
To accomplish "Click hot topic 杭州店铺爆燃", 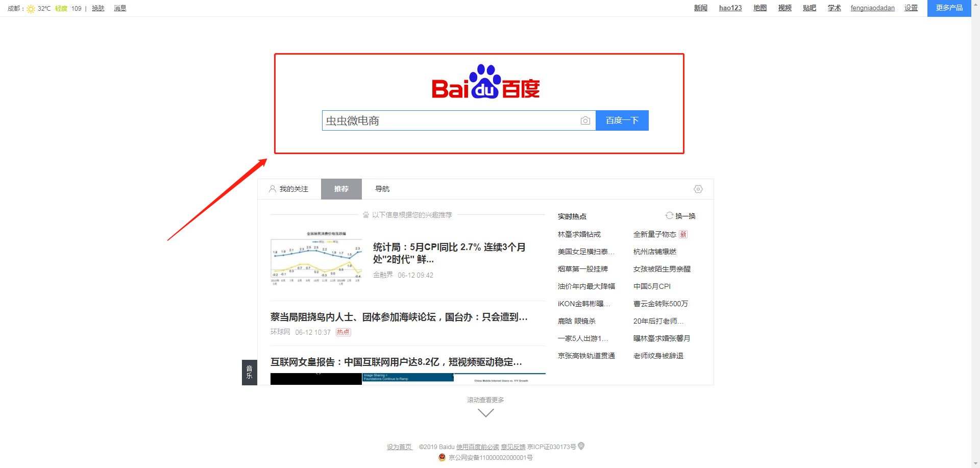I will coord(655,252).
